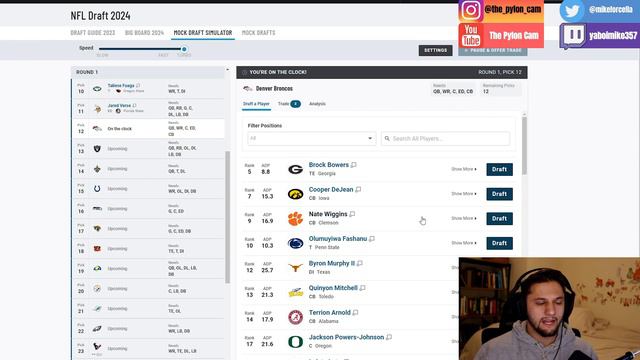Open Jared Verse link at pick 11
Image resolution: width=640 pixels, height=360 pixels.
tap(119, 105)
